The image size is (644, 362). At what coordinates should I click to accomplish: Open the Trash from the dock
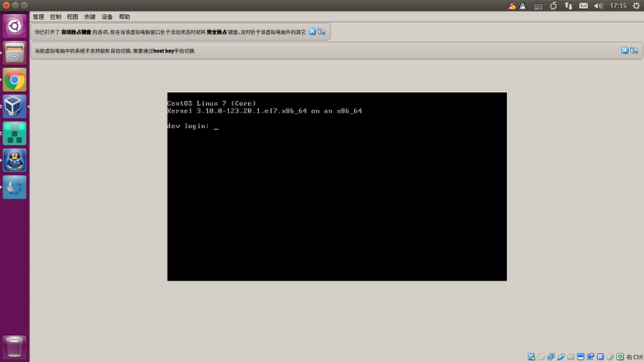(15, 347)
